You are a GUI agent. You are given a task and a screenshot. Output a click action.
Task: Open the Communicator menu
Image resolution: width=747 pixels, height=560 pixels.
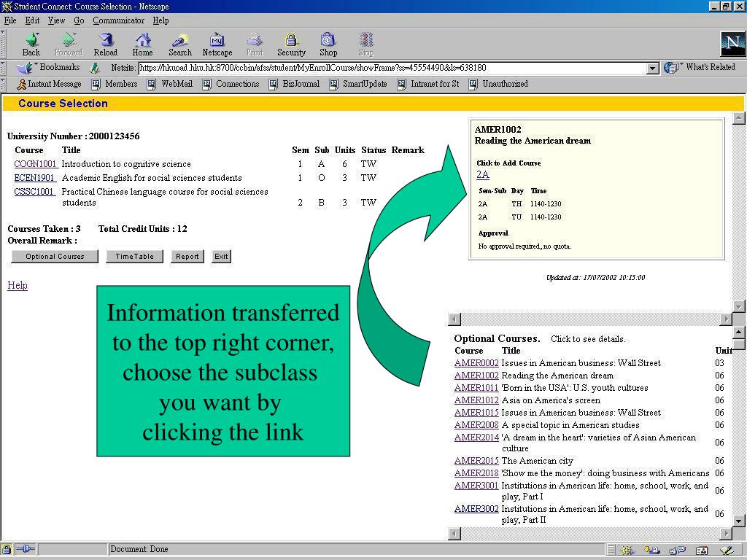[119, 20]
